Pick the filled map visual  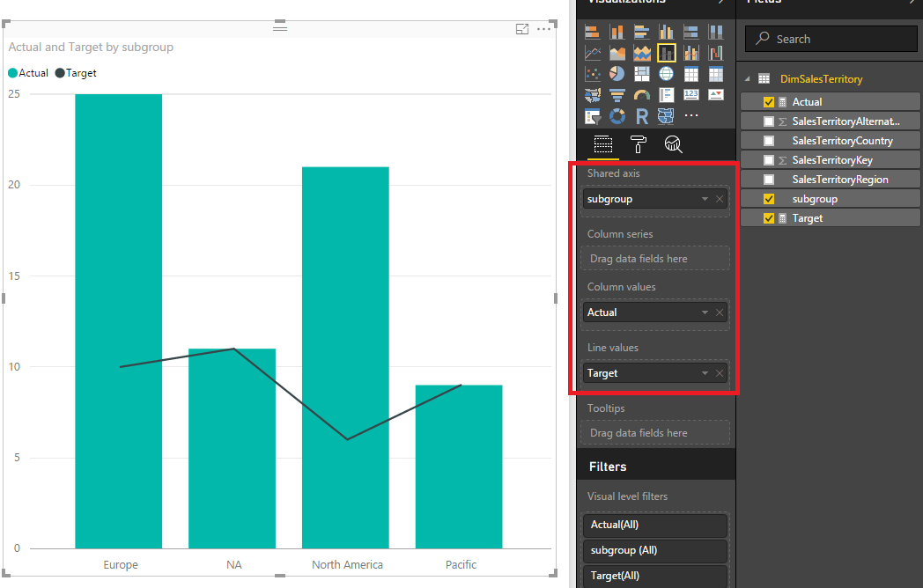pos(592,95)
